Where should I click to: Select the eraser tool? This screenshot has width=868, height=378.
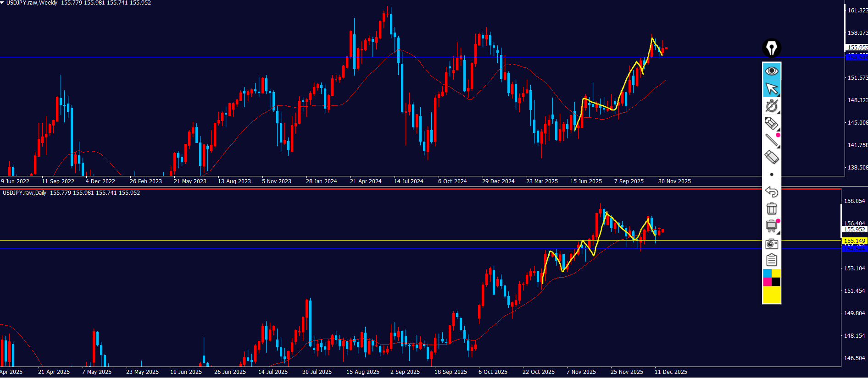(772, 157)
